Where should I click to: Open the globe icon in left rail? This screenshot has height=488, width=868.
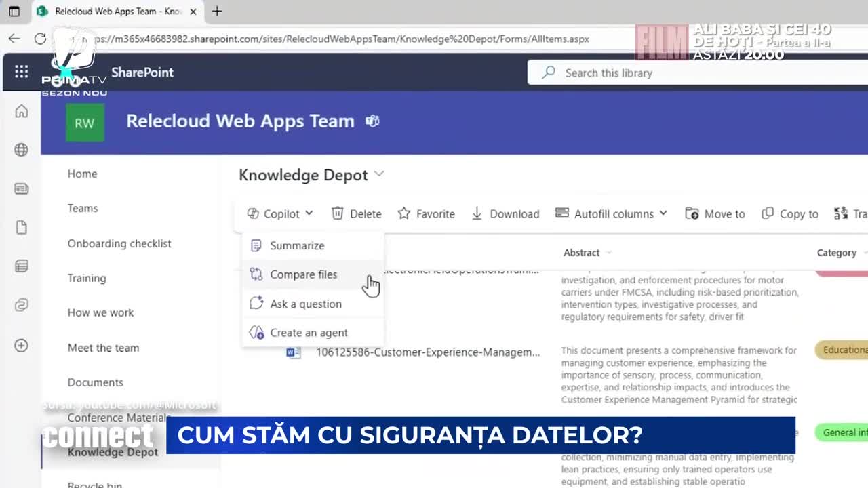point(21,150)
